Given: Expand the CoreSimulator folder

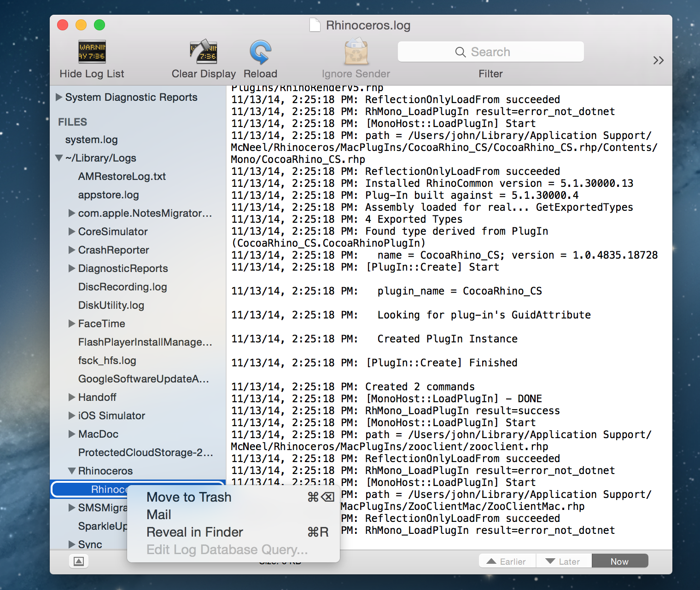Looking at the screenshot, I should (x=72, y=231).
